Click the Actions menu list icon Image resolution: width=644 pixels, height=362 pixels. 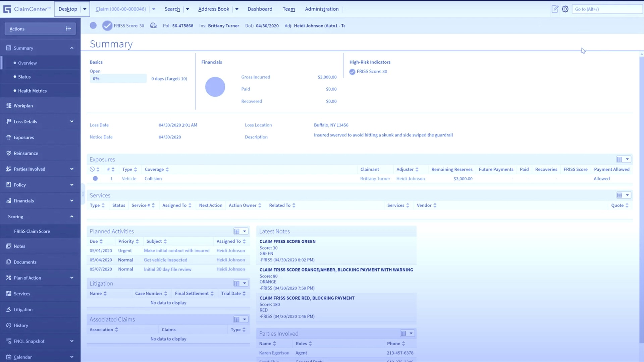pos(68,29)
